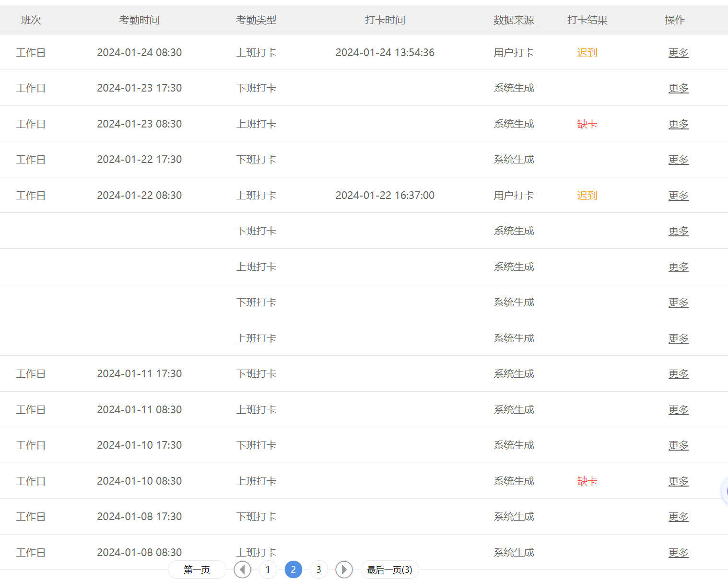This screenshot has width=728, height=581.
Task: Click 缺卡 status for 2024-01-23
Action: click(587, 124)
